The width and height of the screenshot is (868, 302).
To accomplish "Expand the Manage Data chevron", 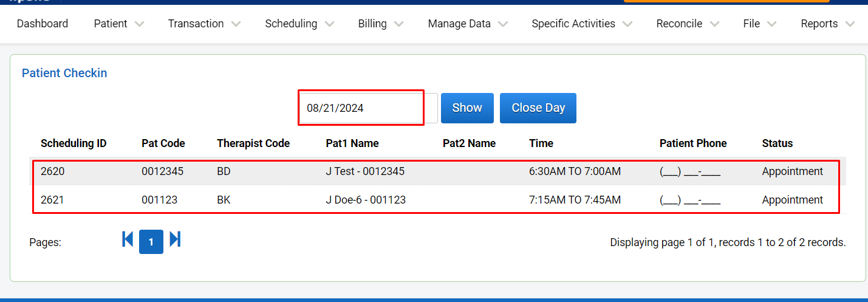I will coord(502,24).
